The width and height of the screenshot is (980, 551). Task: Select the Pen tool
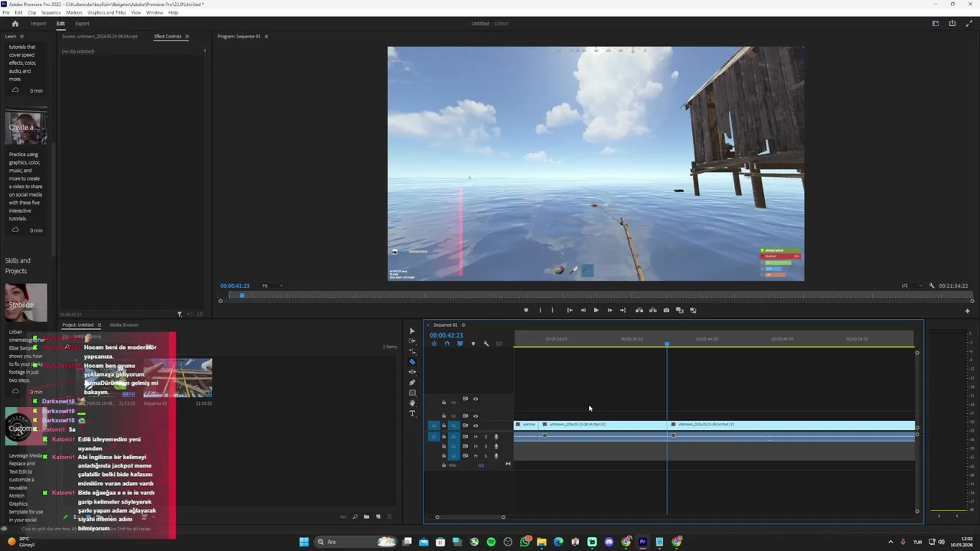point(412,383)
